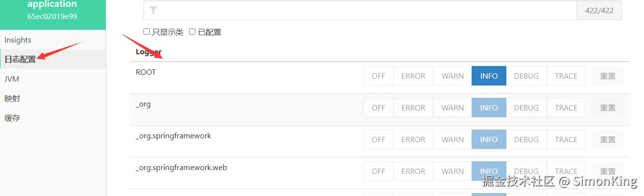Click the filter funnel icon
Image resolution: width=644 pixels, height=196 pixels.
tap(153, 10)
